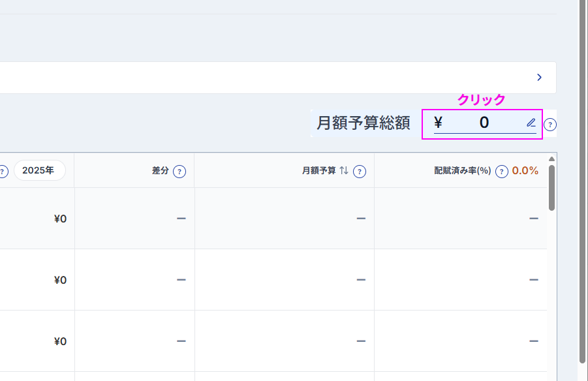
Task: Click first row's 月額予算 dash cell
Action: click(285, 219)
